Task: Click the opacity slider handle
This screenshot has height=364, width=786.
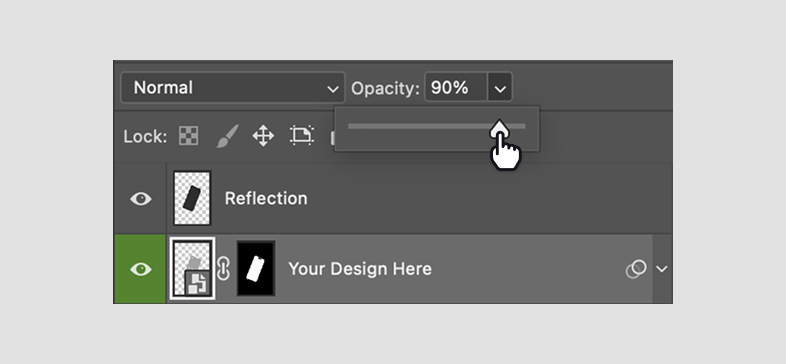Action: point(499,128)
